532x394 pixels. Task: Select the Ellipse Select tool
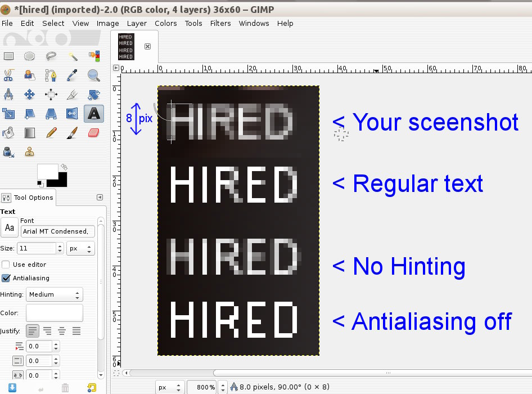click(29, 56)
